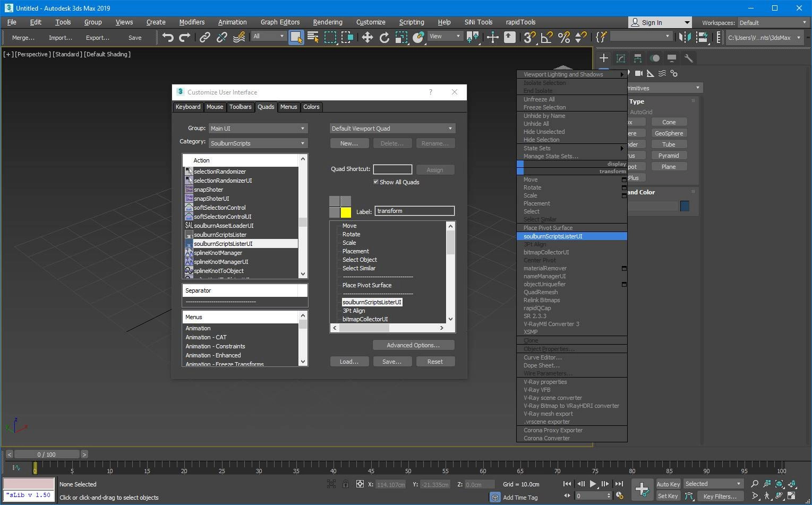Click the Redo arrow icon
The width and height of the screenshot is (812, 505).
click(185, 37)
